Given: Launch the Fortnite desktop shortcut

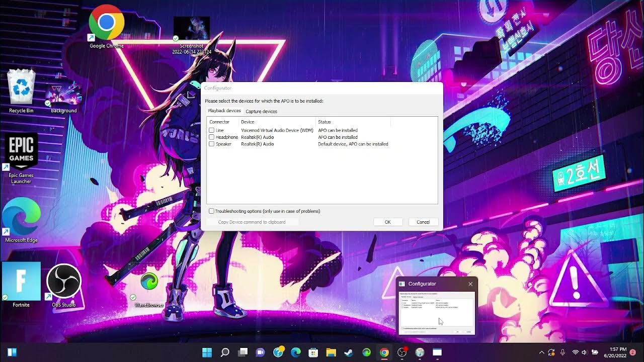Looking at the screenshot, I should 21,285.
